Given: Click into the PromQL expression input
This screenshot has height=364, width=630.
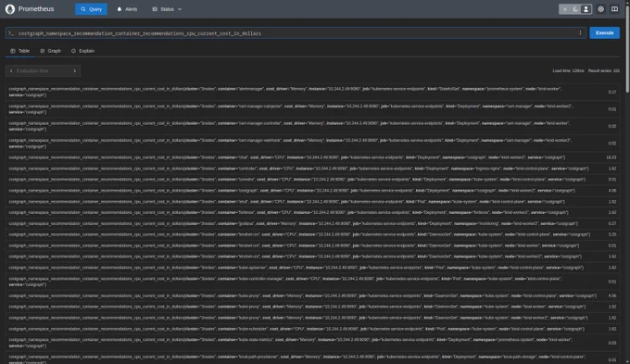Looking at the screenshot, I should 296,33.
